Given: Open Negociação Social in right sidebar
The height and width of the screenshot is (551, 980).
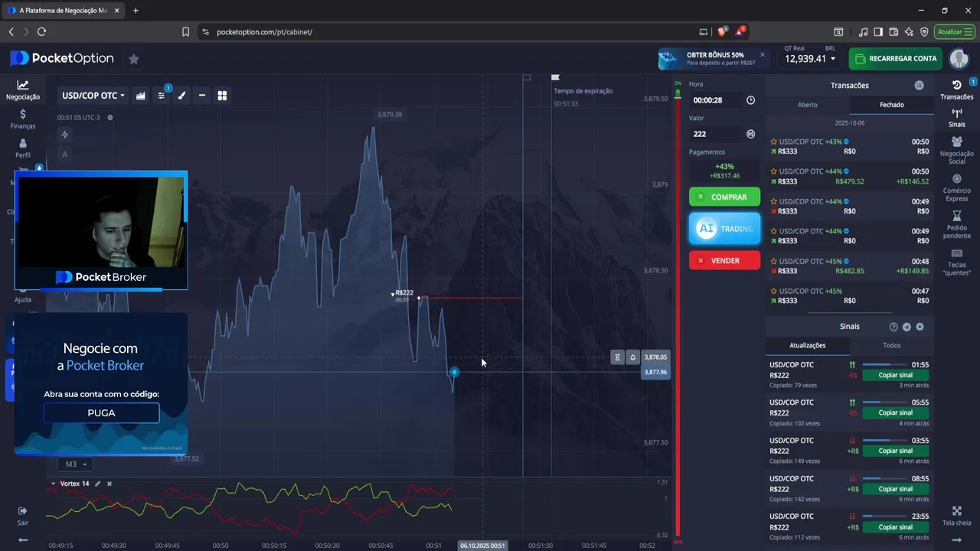Looking at the screenshot, I should point(956,151).
